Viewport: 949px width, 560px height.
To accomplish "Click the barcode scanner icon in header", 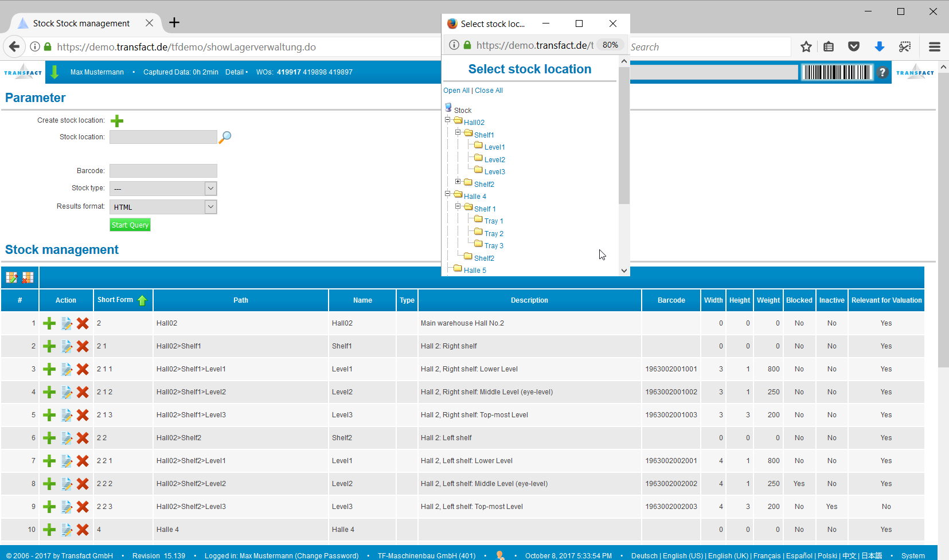I will [837, 72].
